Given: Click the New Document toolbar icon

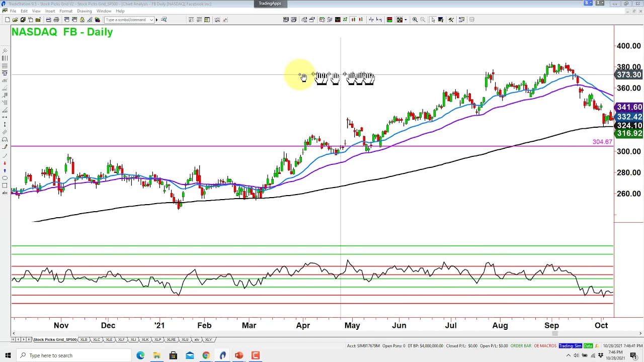Looking at the screenshot, I should coord(8,20).
